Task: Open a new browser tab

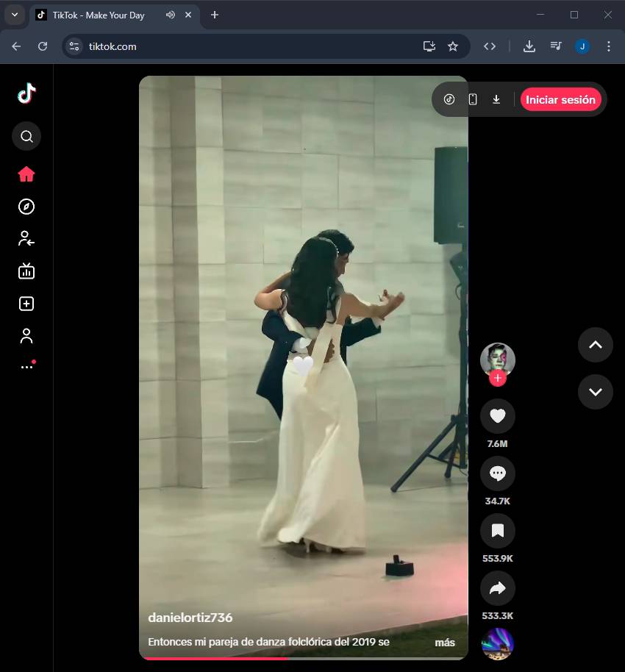Action: click(x=215, y=15)
